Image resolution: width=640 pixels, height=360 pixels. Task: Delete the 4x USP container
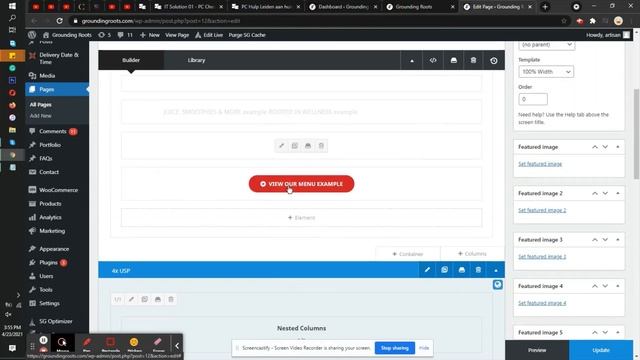478,270
